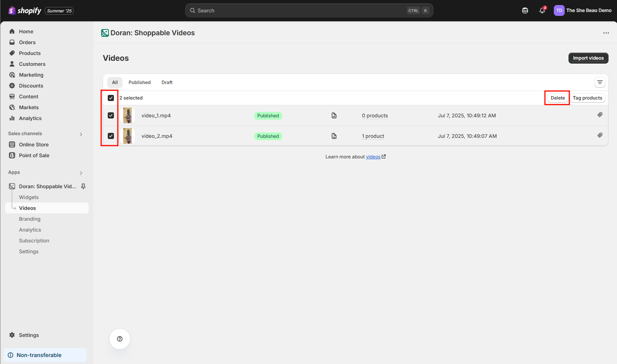Expand the Apps section chevron
Screen dimensions: 617x364
[x=81, y=173]
